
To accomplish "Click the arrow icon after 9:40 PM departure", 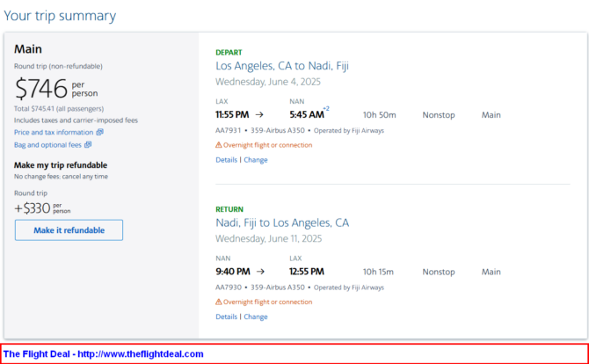I will coord(261,272).
